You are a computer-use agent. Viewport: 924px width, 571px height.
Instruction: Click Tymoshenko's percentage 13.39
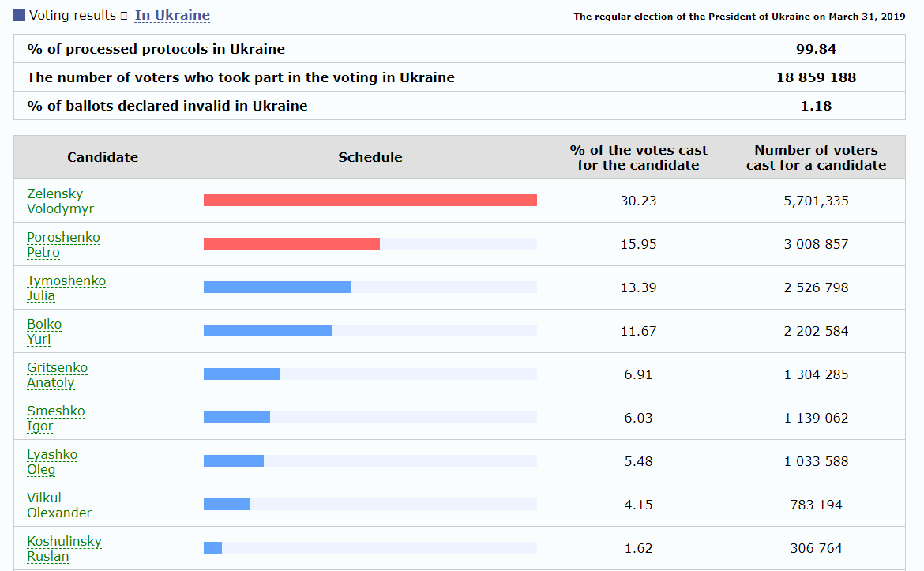coord(638,287)
